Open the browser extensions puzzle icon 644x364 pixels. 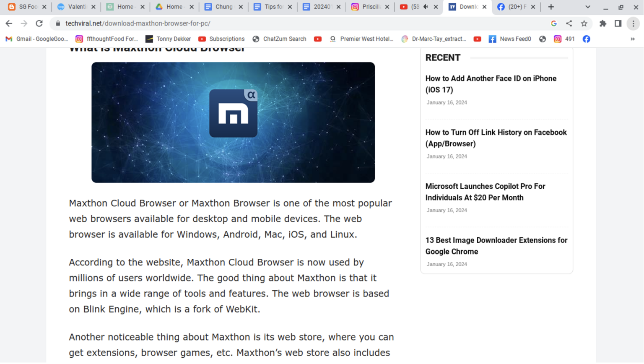click(603, 23)
